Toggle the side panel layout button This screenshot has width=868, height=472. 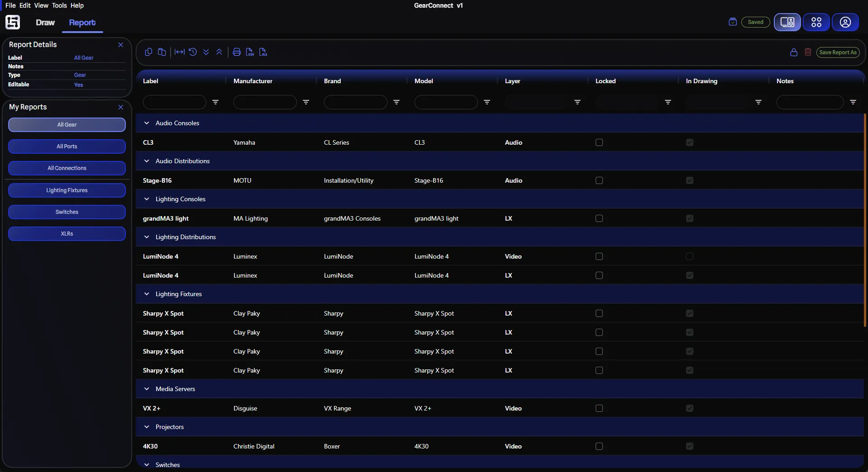point(787,22)
